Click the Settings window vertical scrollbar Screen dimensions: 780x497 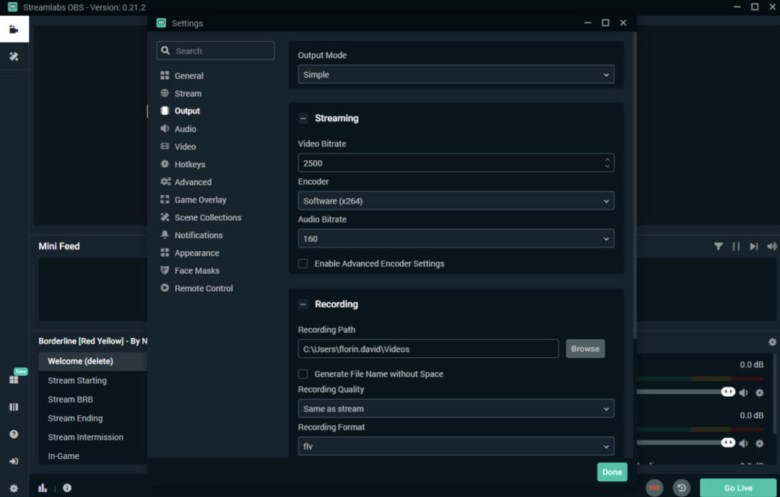tap(634, 187)
